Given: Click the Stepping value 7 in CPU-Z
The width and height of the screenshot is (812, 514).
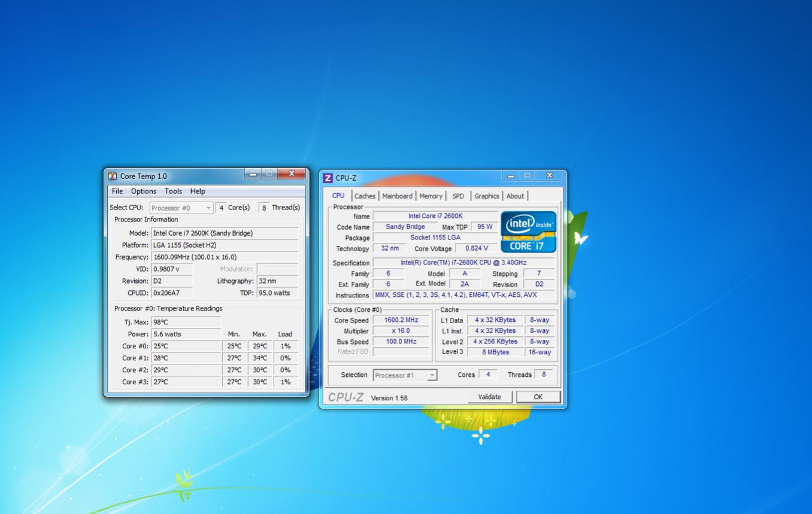Looking at the screenshot, I should tap(539, 273).
